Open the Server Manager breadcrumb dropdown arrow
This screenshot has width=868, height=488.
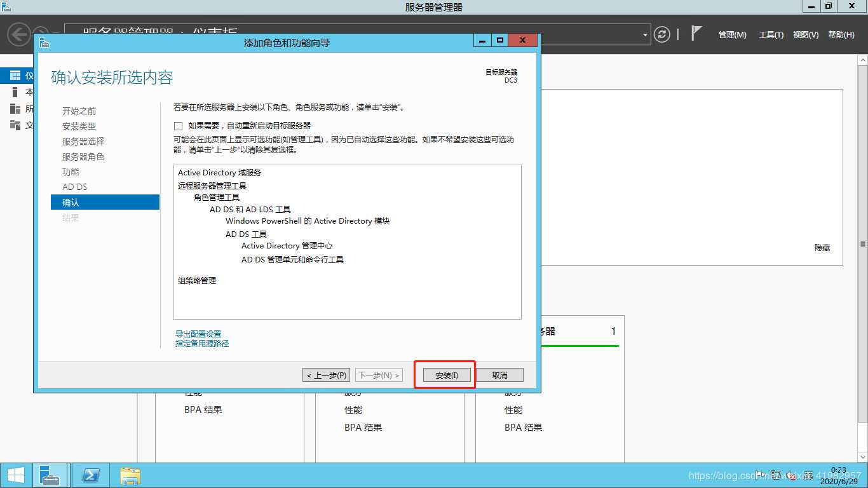tap(646, 34)
